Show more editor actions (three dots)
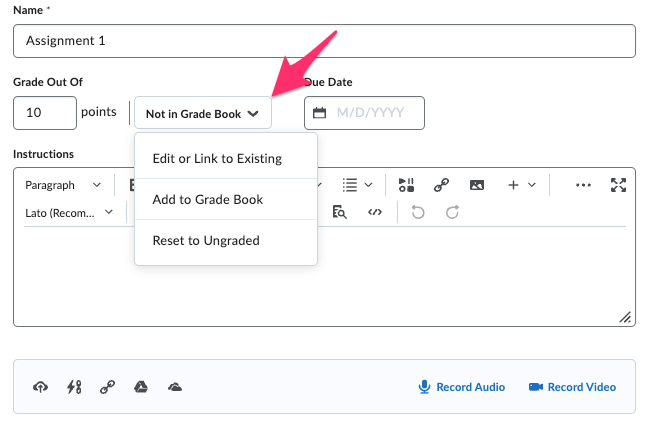647x432 pixels. [584, 185]
